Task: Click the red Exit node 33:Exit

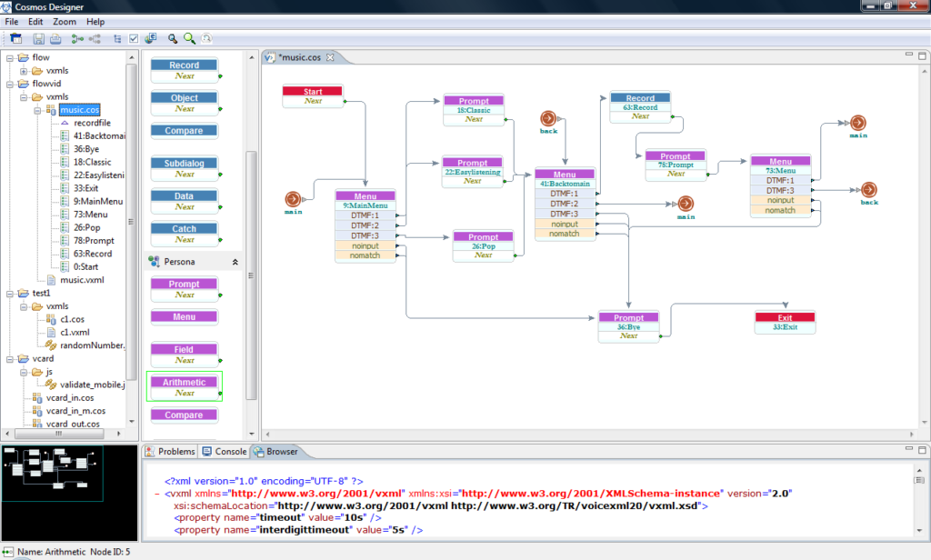Action: pos(785,323)
